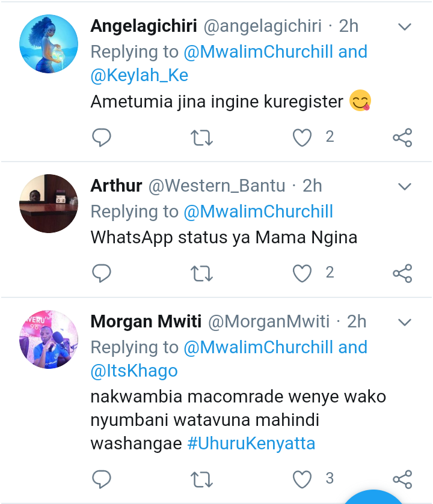Share Morgan Mwiti's tweet

402,479
